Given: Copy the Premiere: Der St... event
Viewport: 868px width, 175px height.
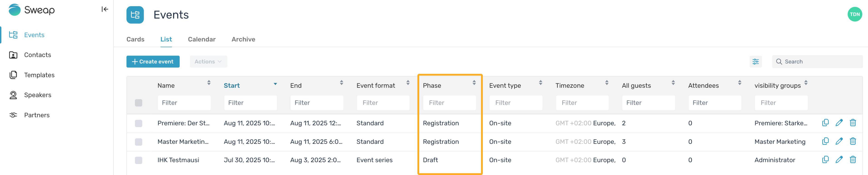Looking at the screenshot, I should (x=825, y=123).
